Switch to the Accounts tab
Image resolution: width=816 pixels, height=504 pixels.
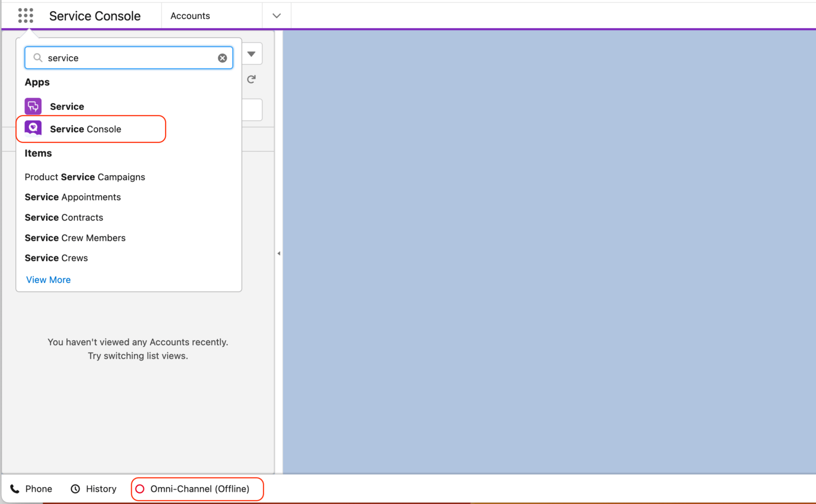coord(190,15)
